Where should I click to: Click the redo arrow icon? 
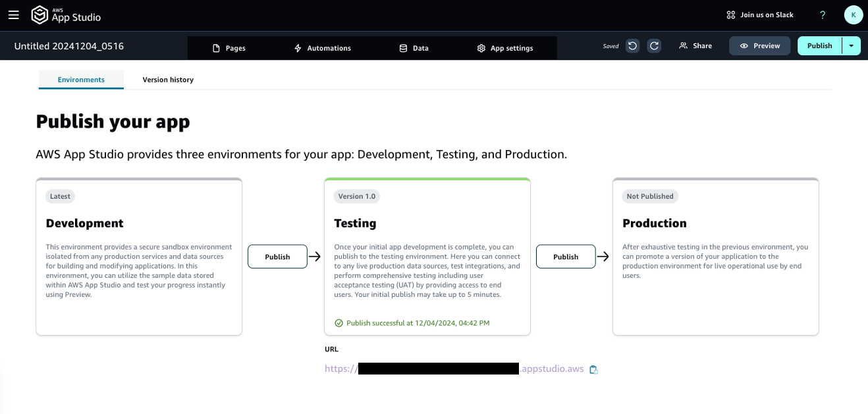point(654,45)
